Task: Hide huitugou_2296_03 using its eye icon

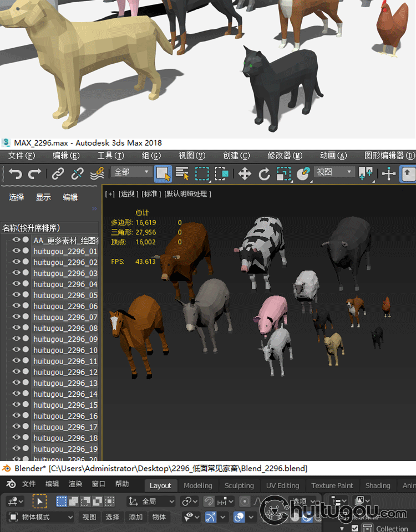Action: coord(17,273)
